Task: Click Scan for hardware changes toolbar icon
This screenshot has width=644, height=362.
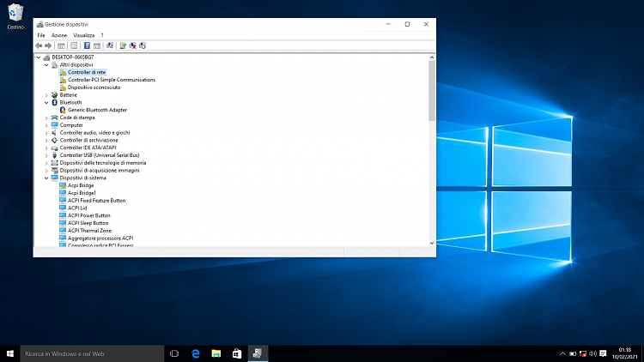Action: tap(110, 45)
